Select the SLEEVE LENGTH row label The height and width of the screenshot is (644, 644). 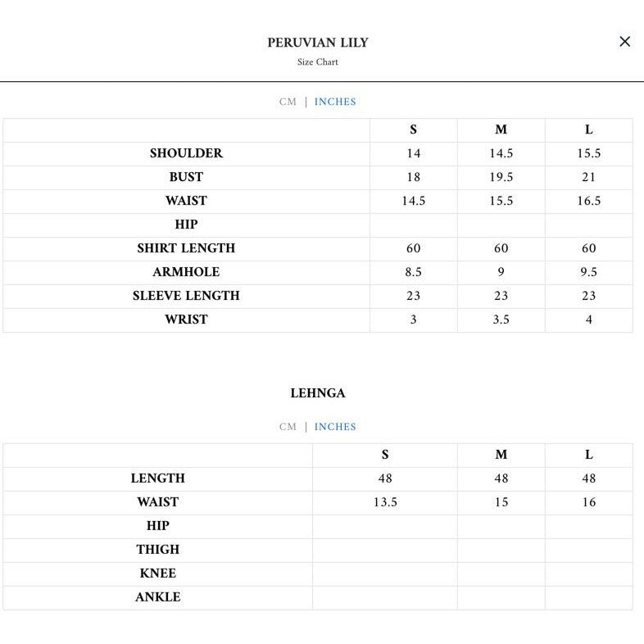186,296
